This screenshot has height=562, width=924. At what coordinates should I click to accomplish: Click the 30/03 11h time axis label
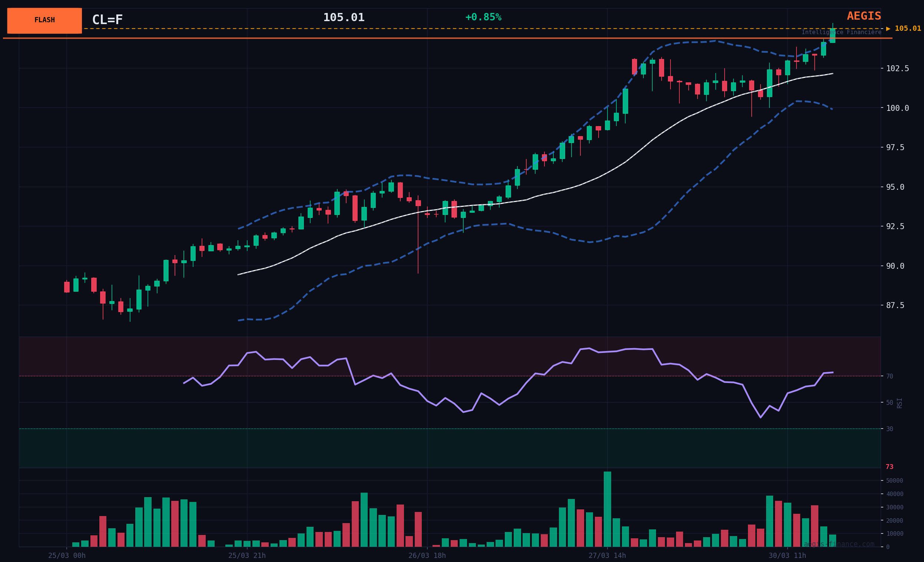[787, 556]
